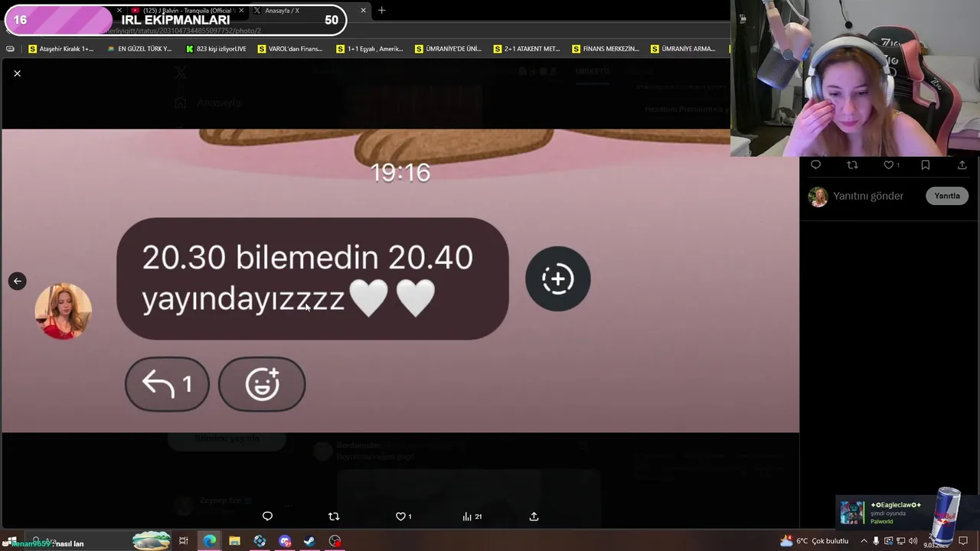Click the like heart in the right sidebar
The image size is (980, 551).
tap(889, 165)
